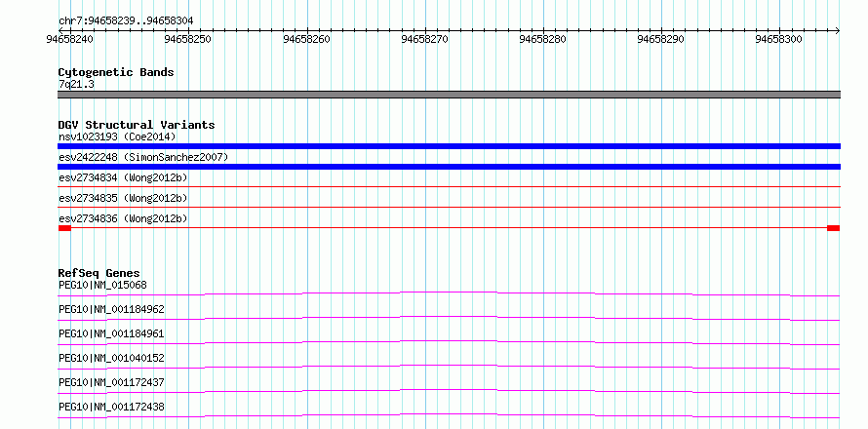Select the DGV Structural Variants track title
Viewport: 868px width, 429px height.
tap(137, 125)
